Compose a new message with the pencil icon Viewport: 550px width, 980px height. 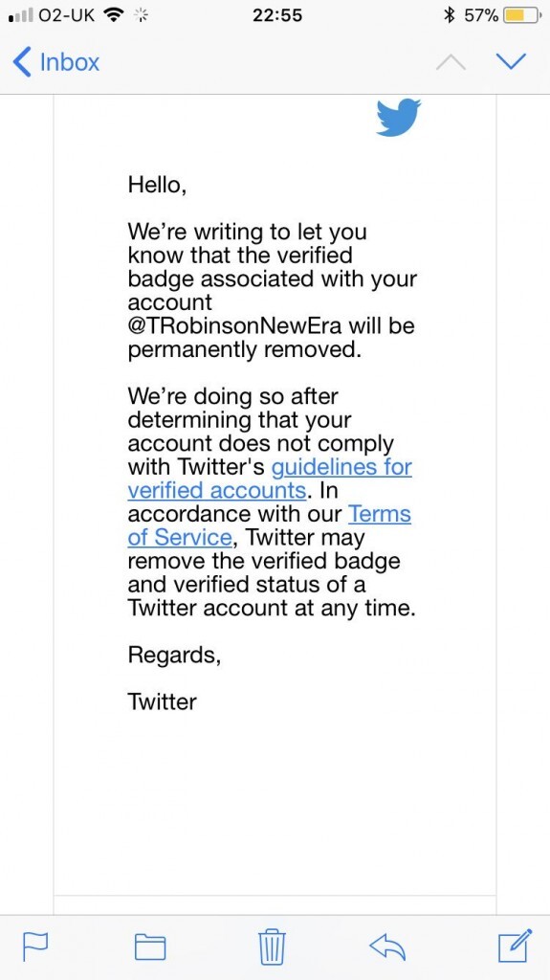[516, 946]
